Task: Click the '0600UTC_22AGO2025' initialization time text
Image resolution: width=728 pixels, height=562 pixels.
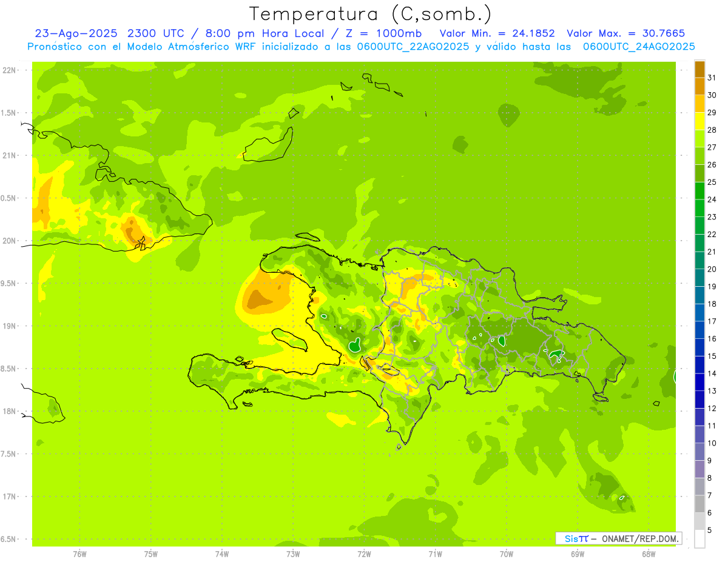Action: (413, 47)
